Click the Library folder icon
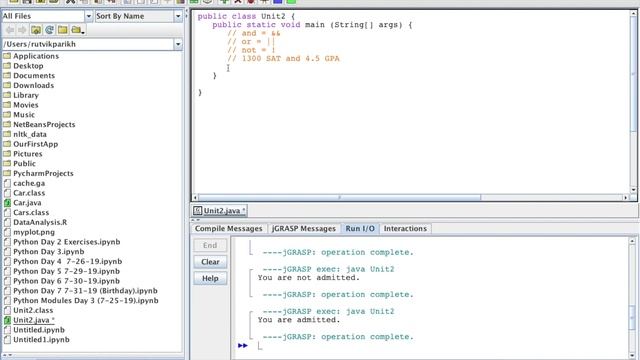640x360 pixels. click(x=7, y=95)
